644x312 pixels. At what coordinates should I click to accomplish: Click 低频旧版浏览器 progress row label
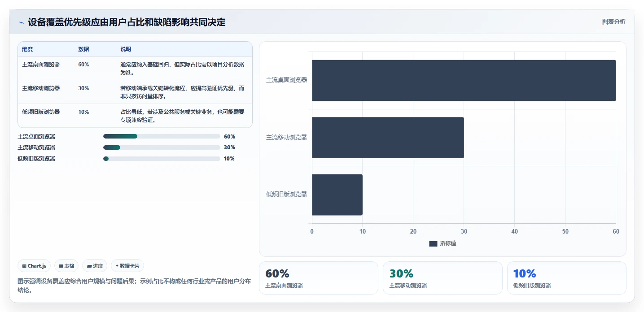(36, 159)
